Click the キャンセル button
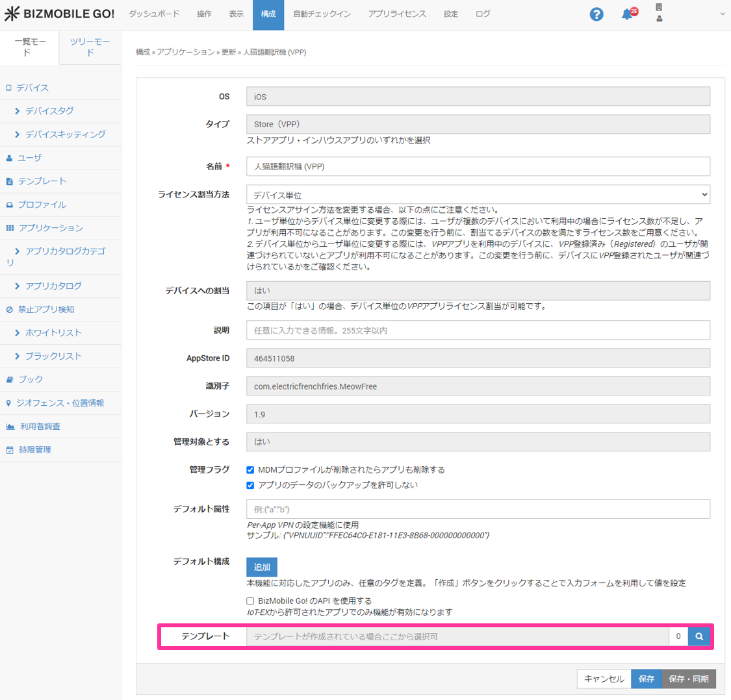Viewport: 731px width, 700px height. [x=604, y=679]
